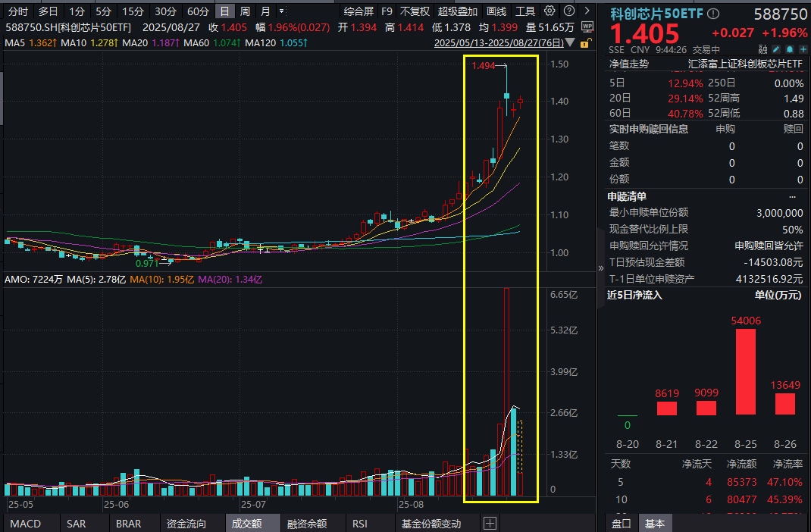Image resolution: width=811 pixels, height=532 pixels.
Task: Click the pencil edit icon beside 融
Action: pos(775,48)
